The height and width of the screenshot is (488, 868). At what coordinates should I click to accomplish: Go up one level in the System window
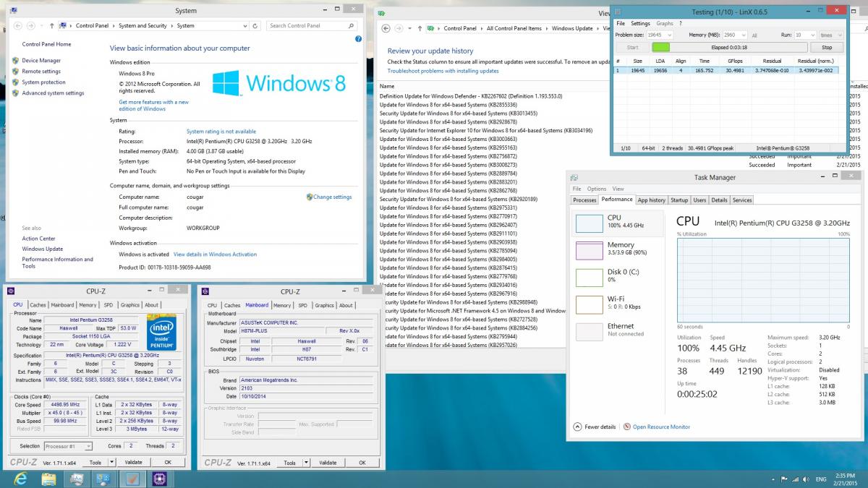point(51,25)
